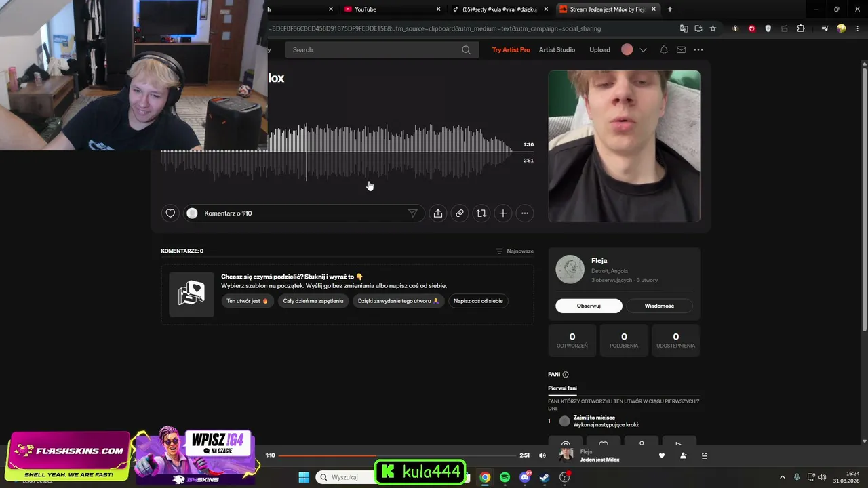Open the Chrome media control icon
Image resolution: width=868 pixels, height=488 pixels.
[x=825, y=28]
